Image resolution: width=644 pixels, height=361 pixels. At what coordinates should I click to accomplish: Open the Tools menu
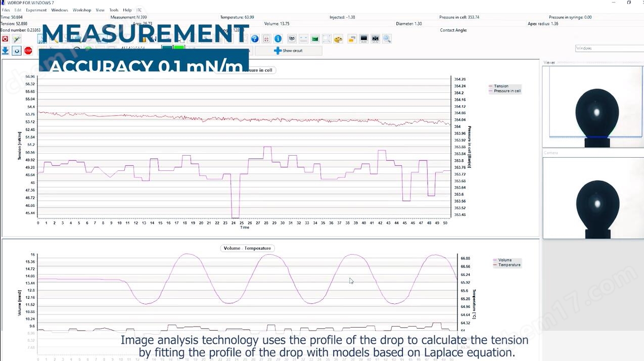coord(114,10)
